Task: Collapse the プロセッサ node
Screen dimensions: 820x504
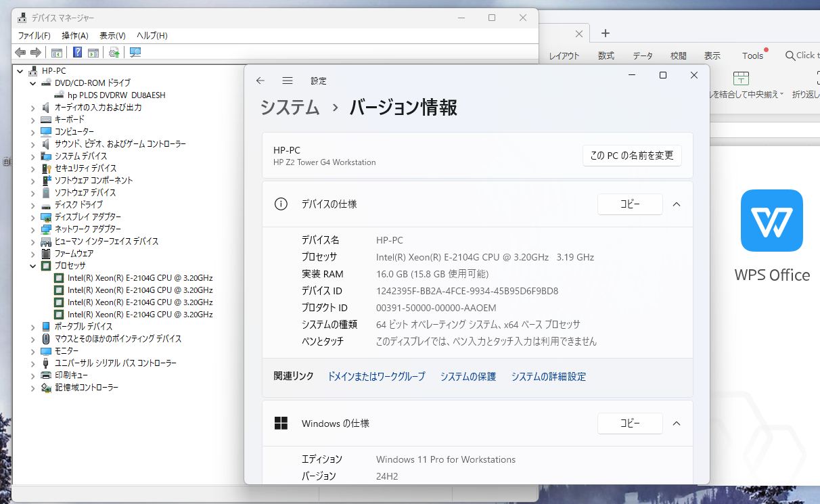Action: (32, 265)
